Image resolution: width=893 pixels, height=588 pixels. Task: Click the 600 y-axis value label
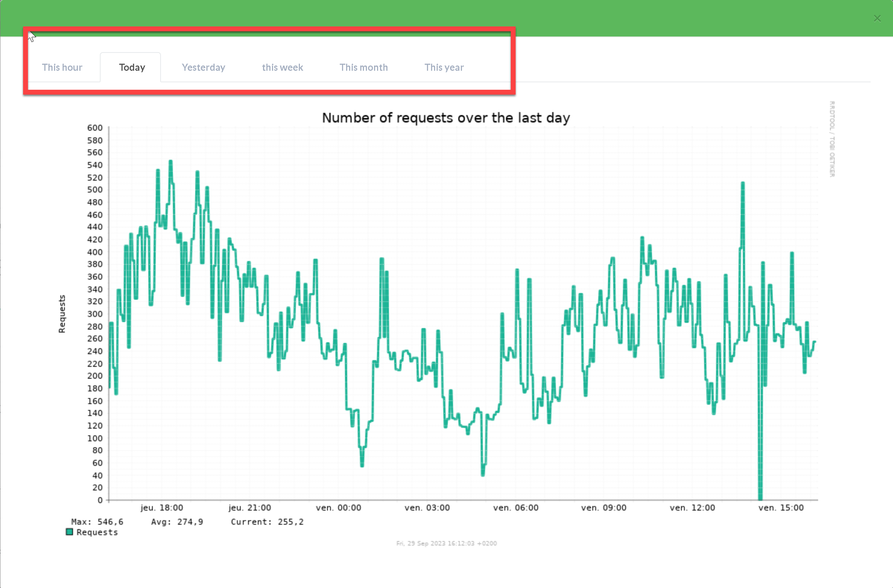pyautogui.click(x=95, y=128)
